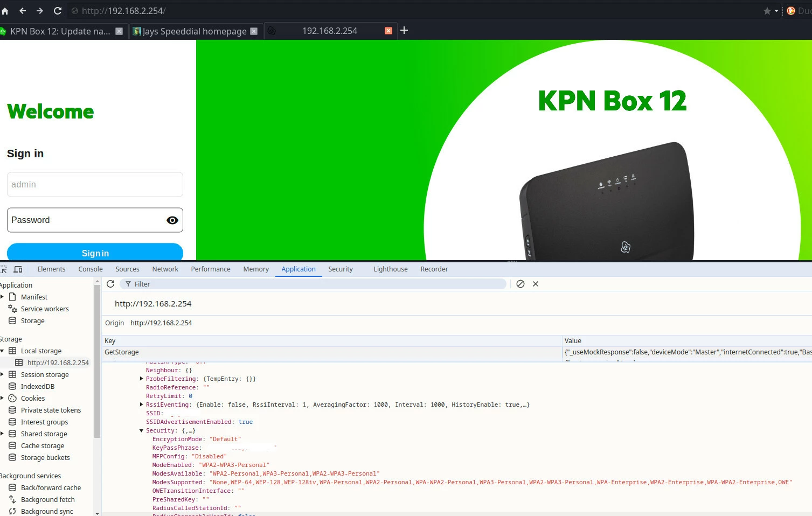The image size is (812, 516).
Task: Click the DevTools inspect element icon
Action: tap(3, 269)
